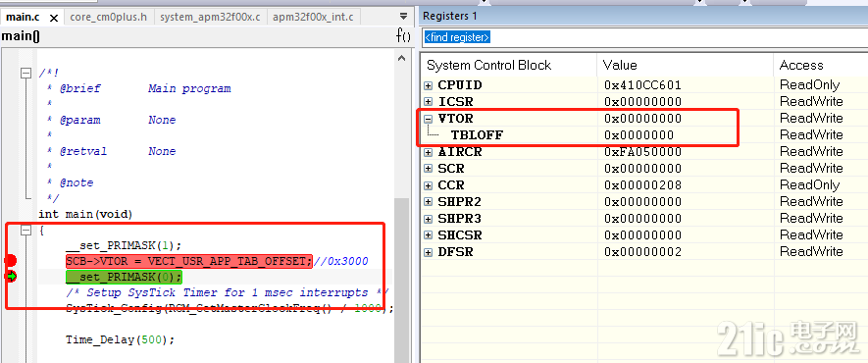Image resolution: width=868 pixels, height=363 pixels.
Task: Click the find register input field
Action: click(x=645, y=37)
